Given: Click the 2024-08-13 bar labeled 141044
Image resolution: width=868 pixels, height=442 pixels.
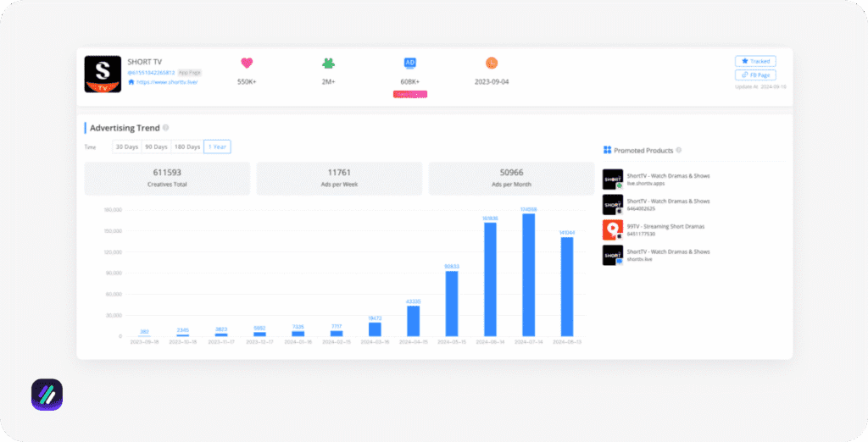Looking at the screenshot, I should 567,286.
